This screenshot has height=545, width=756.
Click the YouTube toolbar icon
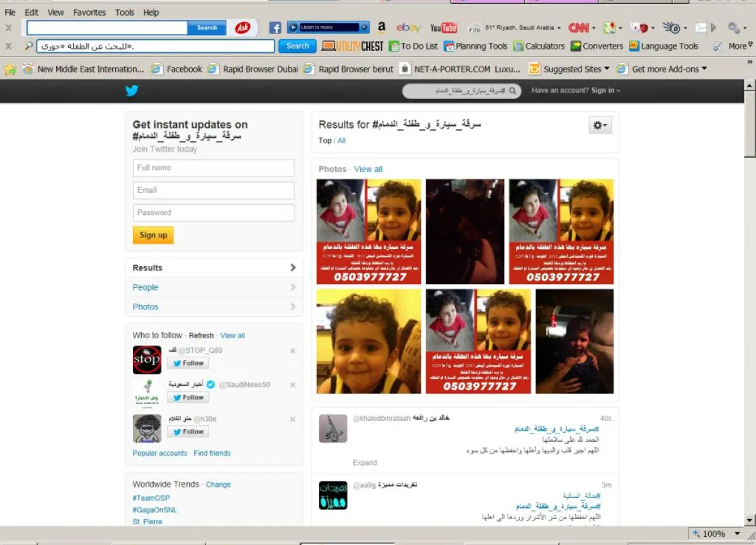(444, 28)
